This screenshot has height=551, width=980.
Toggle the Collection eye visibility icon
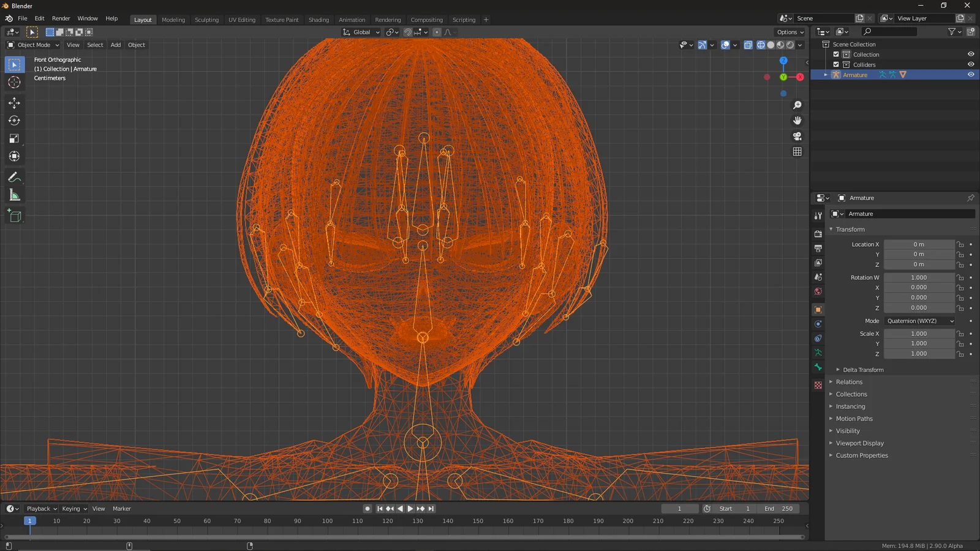[x=971, y=54]
